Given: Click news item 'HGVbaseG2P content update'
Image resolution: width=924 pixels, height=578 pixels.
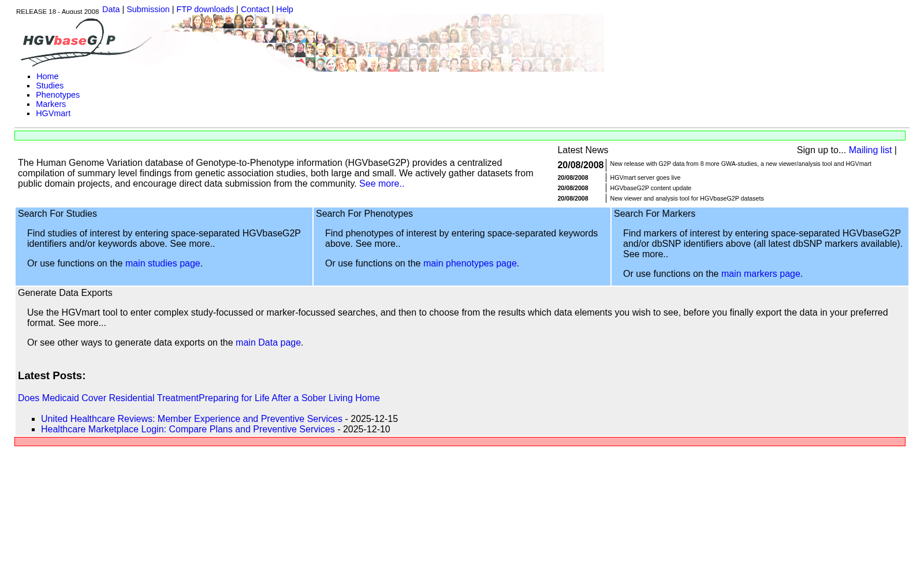Looking at the screenshot, I should pyautogui.click(x=650, y=188).
